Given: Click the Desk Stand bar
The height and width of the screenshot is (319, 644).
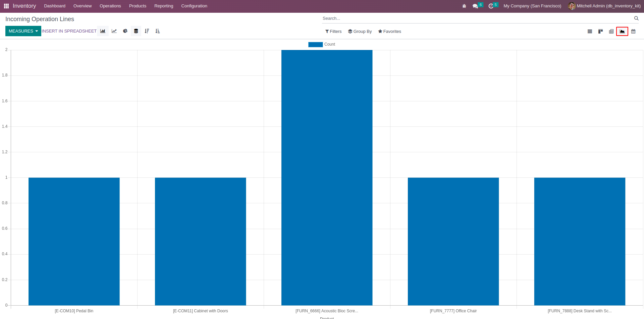Looking at the screenshot, I should coord(580,242).
